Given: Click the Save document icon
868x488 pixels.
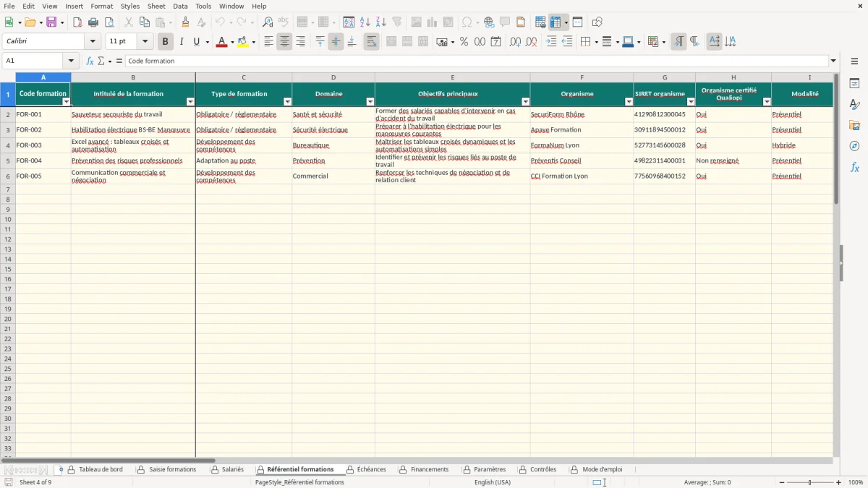Looking at the screenshot, I should 51,22.
